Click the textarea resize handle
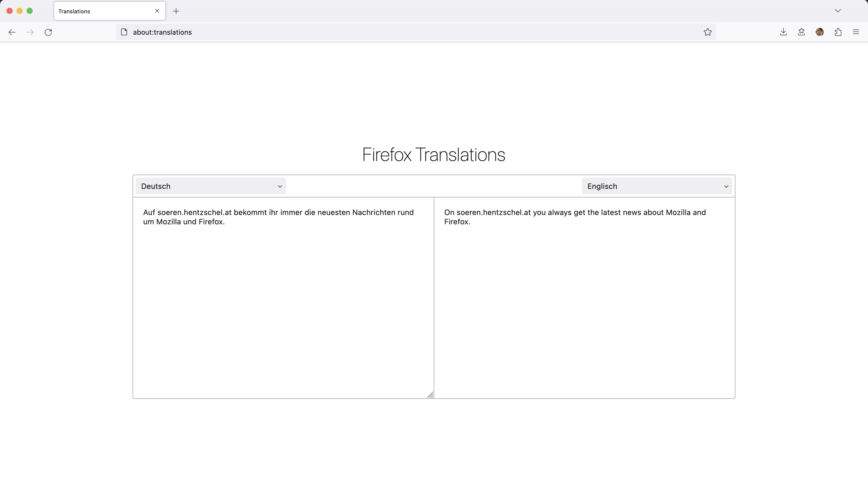Screen dimensions: 868x477 [430, 395]
